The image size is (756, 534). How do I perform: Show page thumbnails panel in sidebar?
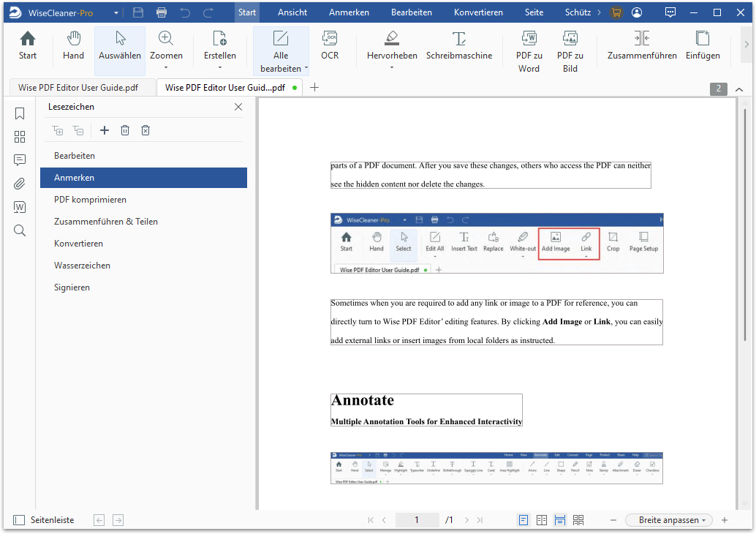(20, 137)
